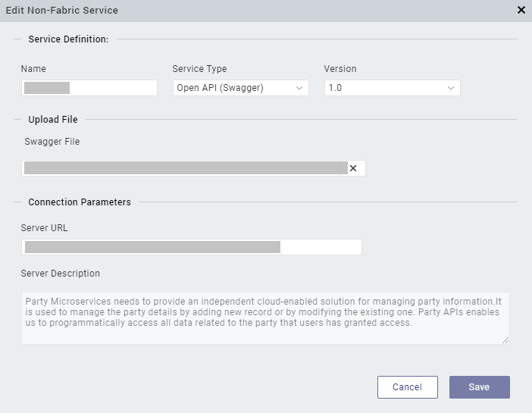Focus the Name input field
The width and height of the screenshot is (532, 413).
(89, 88)
